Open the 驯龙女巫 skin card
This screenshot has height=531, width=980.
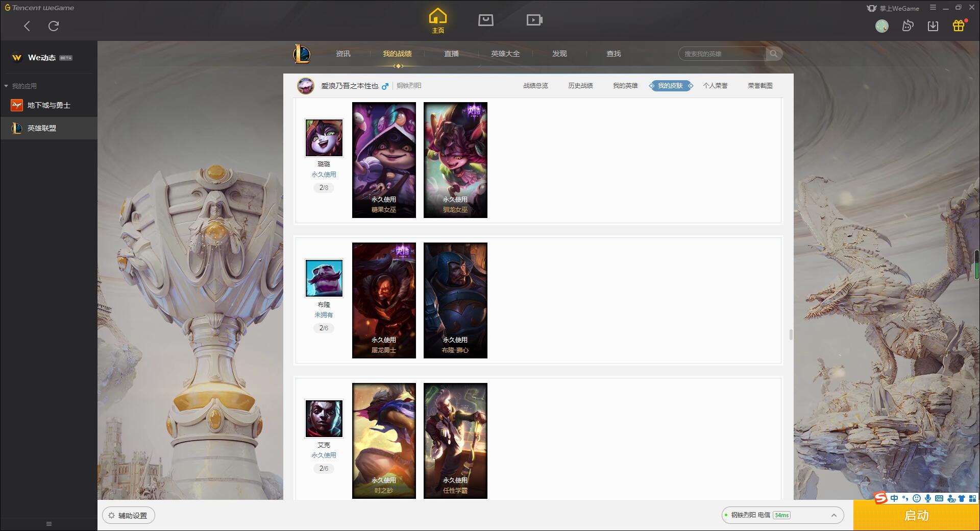(455, 160)
